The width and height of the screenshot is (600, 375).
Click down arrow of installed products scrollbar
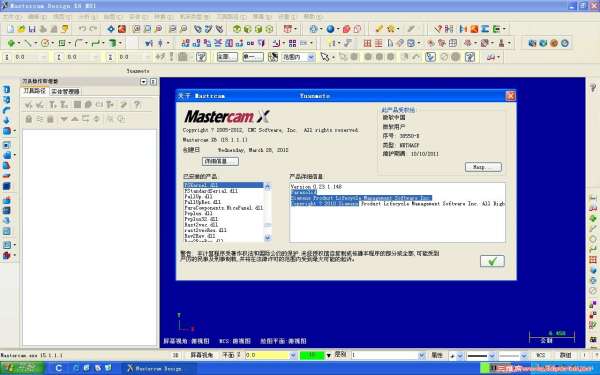pyautogui.click(x=267, y=238)
